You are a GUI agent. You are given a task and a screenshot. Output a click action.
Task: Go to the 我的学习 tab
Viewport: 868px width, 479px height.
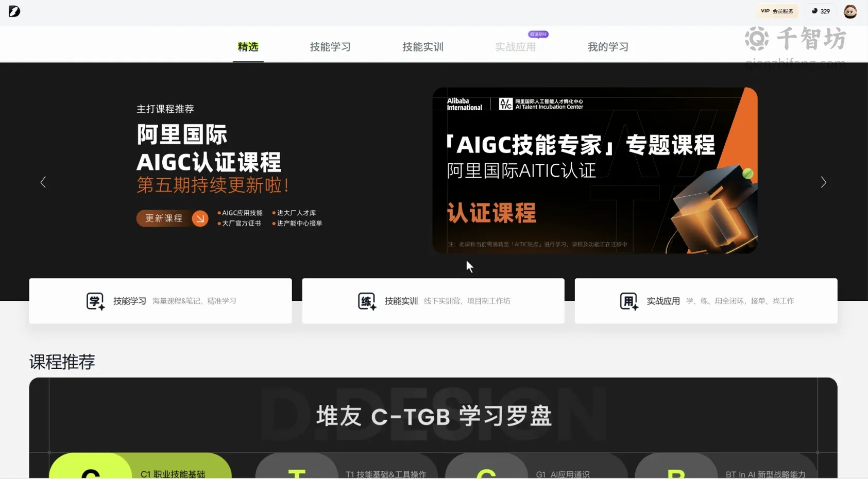608,47
